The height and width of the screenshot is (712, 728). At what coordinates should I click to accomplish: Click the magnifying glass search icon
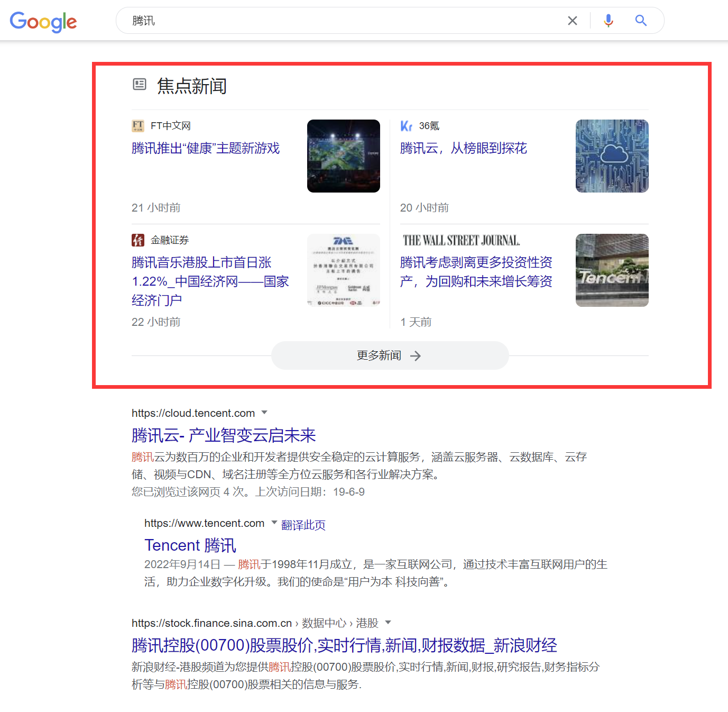click(x=640, y=20)
